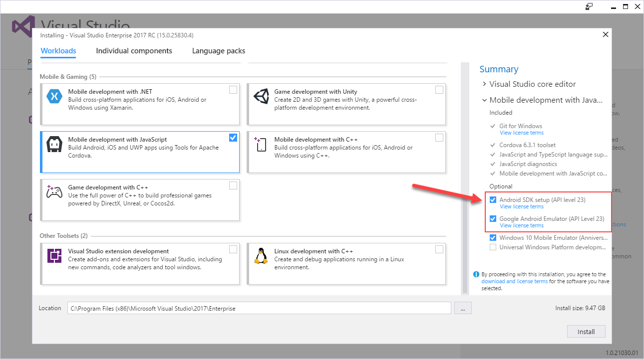Select the Mobile development with C++ icon
644x359 pixels.
[x=261, y=144]
